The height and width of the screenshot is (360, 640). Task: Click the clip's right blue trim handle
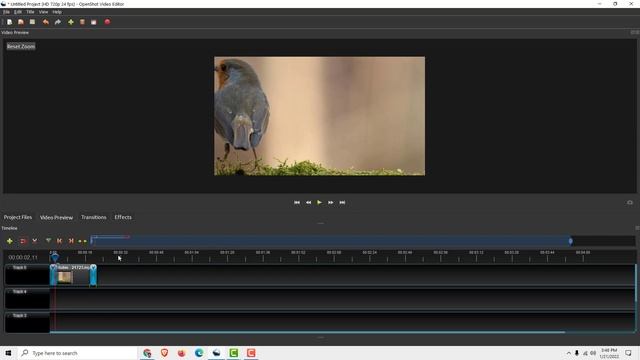93,275
